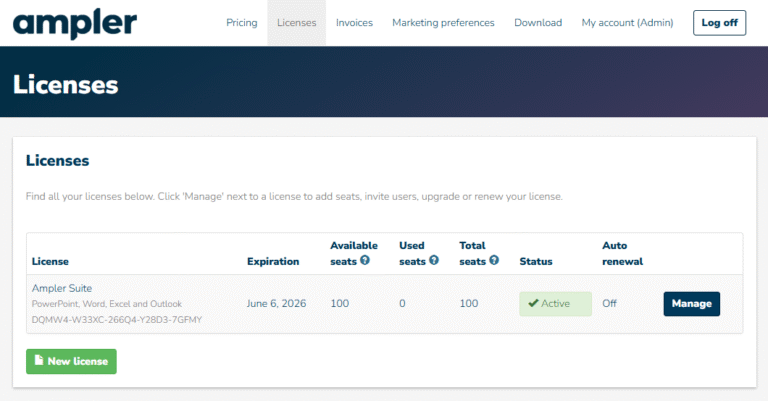Click the expiration date June 6, 2026
The height and width of the screenshot is (401, 768).
(276, 304)
